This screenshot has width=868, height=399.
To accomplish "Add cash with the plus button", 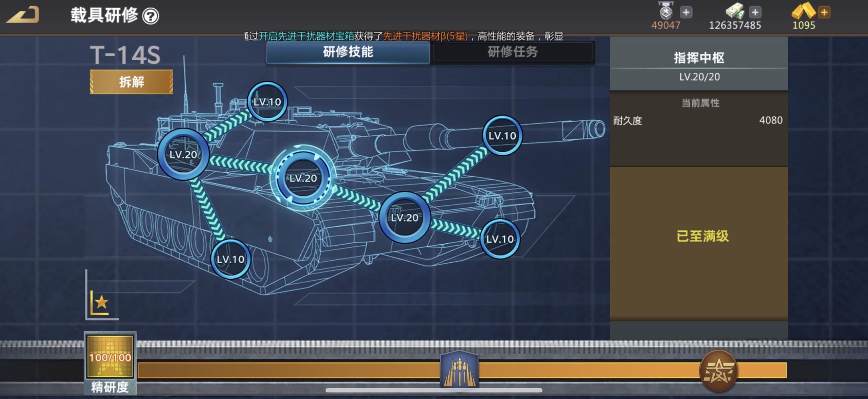I will pyautogui.click(x=755, y=12).
